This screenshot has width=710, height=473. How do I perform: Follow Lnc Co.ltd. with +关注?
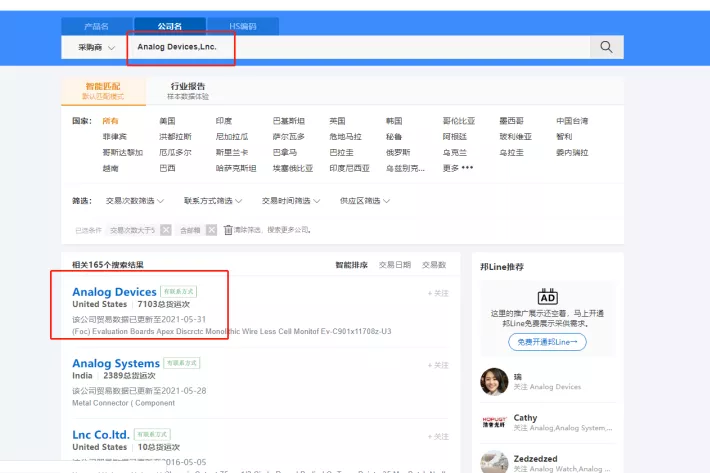point(438,436)
